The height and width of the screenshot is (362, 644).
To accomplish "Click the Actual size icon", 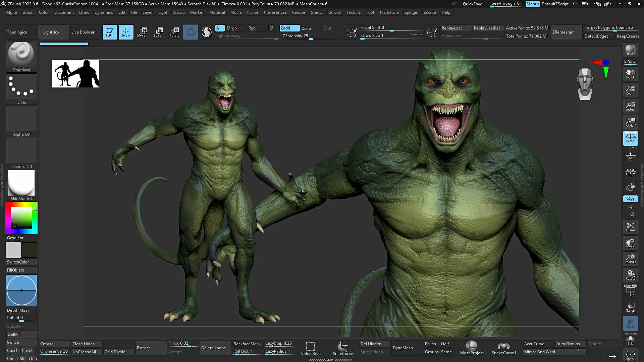I will tap(630, 106).
